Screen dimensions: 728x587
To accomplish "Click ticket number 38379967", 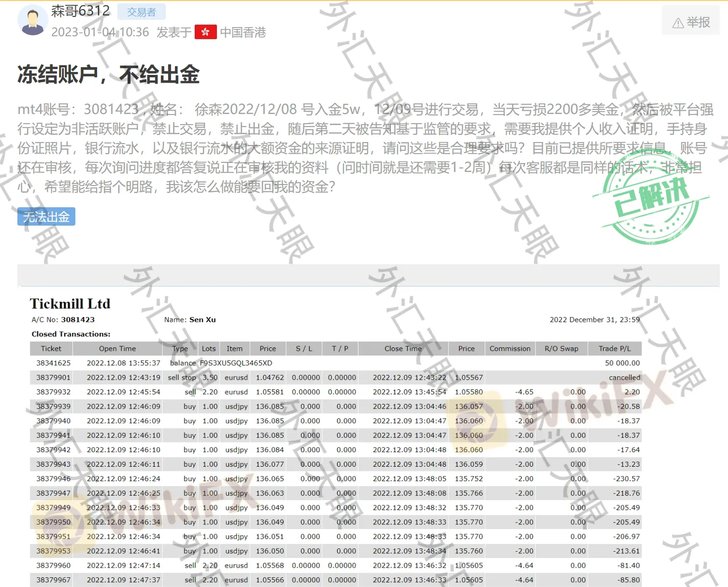I will coord(53,580).
